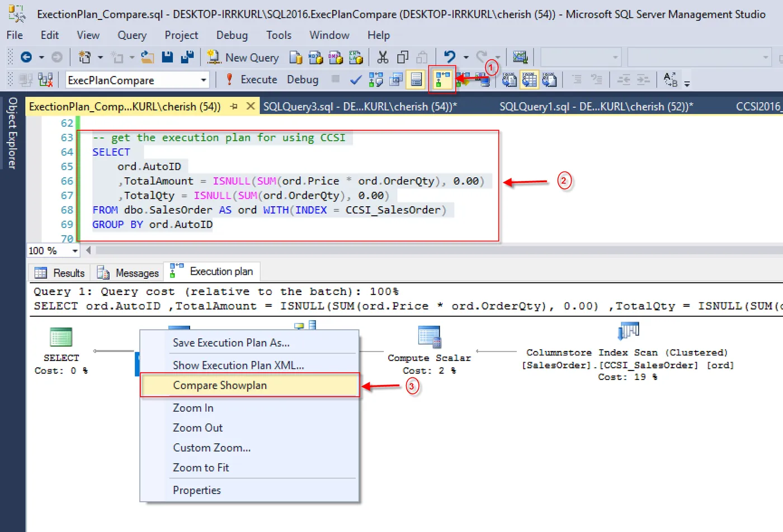Toggle the IntelliSense Enabled icon
The height and width of the screenshot is (532, 783).
(x=416, y=80)
